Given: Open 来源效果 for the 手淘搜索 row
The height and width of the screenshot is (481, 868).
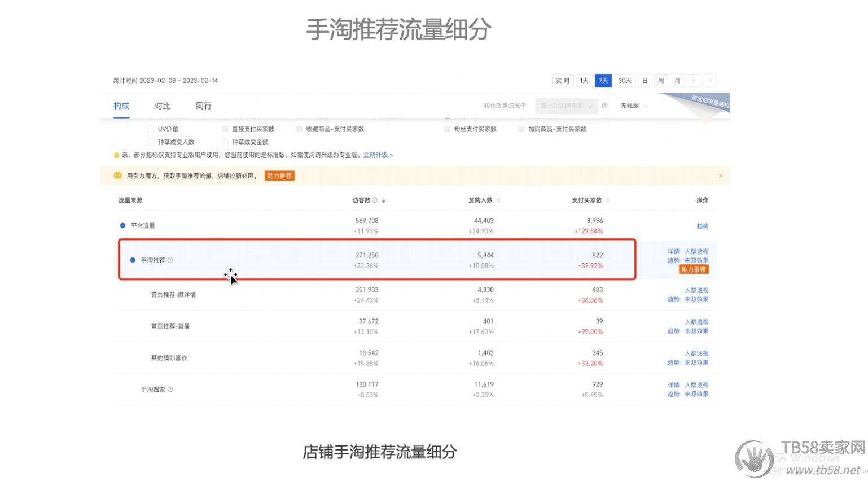Looking at the screenshot, I should coord(696,395).
